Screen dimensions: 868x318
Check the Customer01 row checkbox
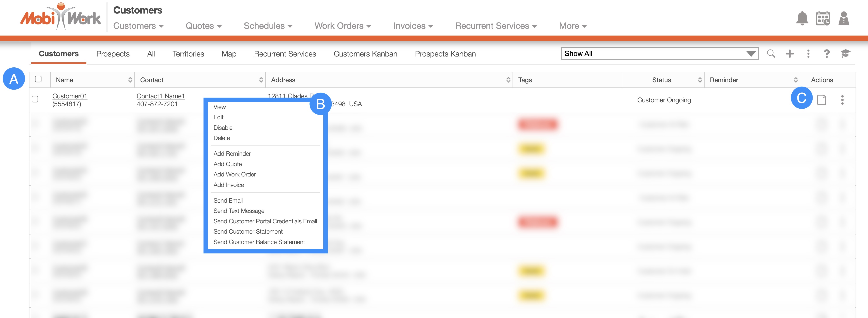click(x=35, y=99)
